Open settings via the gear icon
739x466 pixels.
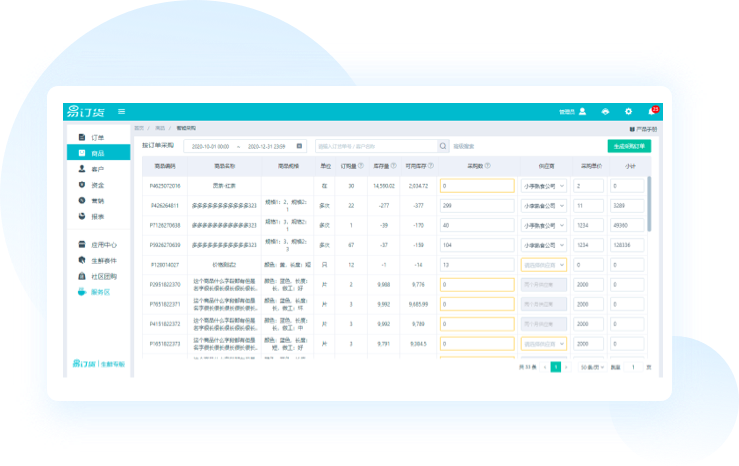pyautogui.click(x=628, y=111)
